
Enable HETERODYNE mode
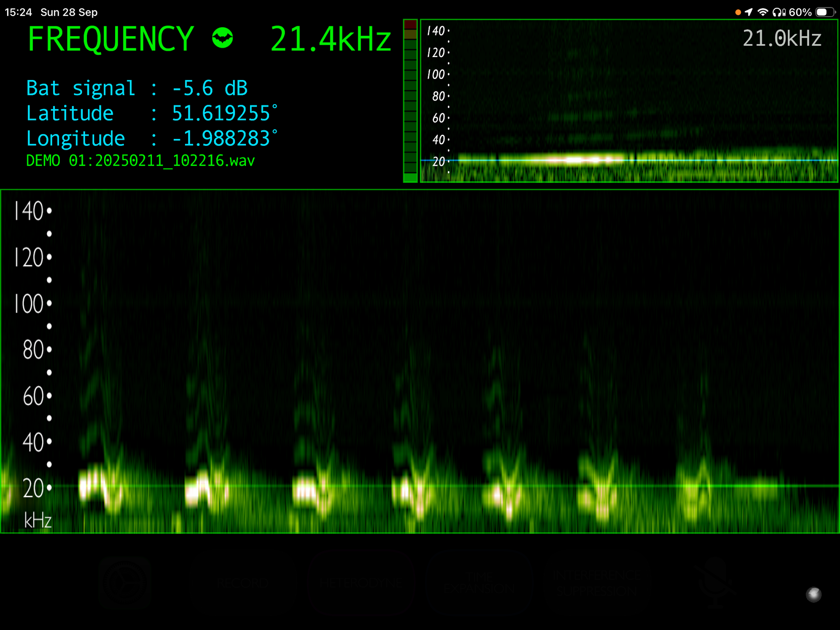coord(361,583)
